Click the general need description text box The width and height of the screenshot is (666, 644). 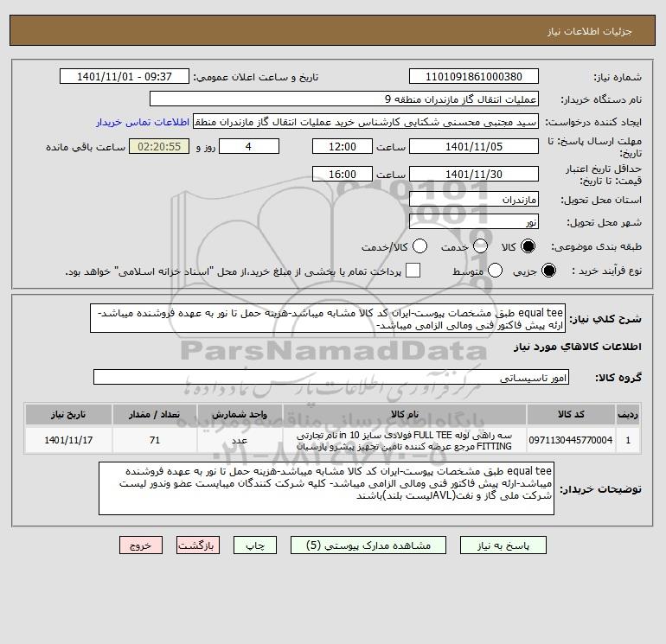(x=328, y=318)
